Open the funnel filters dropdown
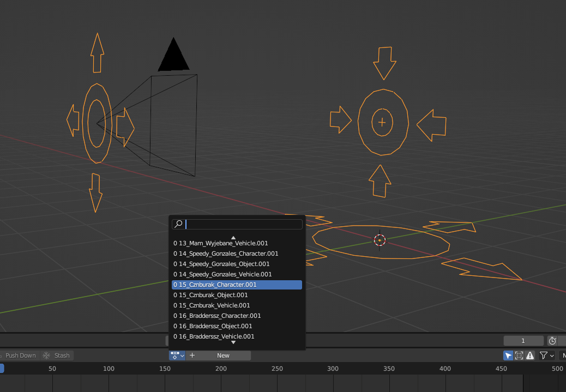Viewport: 566px width, 392px height. tap(546, 355)
